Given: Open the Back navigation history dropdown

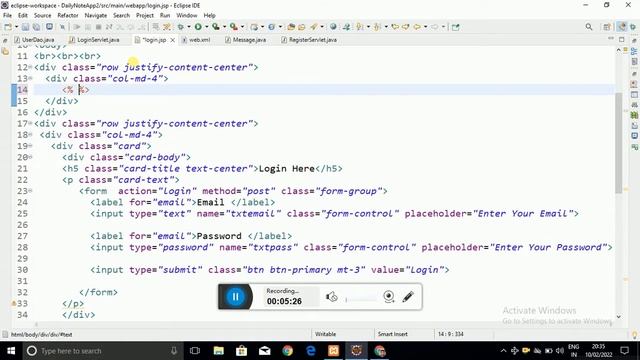Looking at the screenshot, I should click(425, 27).
